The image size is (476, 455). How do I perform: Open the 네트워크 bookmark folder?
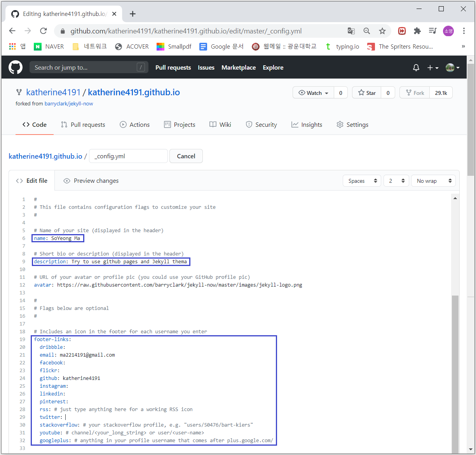[89, 47]
